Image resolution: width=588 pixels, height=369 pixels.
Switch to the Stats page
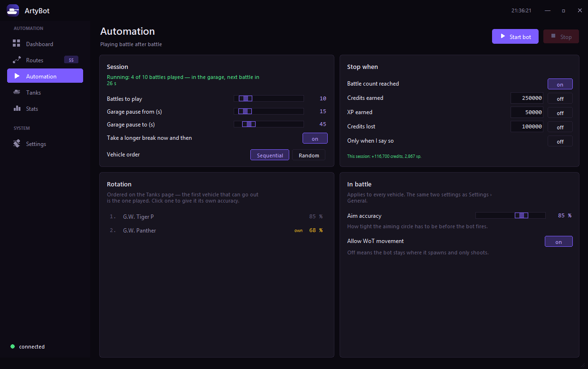point(45,109)
